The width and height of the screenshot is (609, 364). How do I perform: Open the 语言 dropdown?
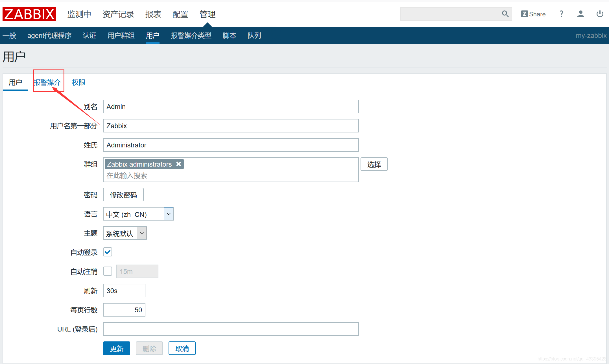pos(138,214)
